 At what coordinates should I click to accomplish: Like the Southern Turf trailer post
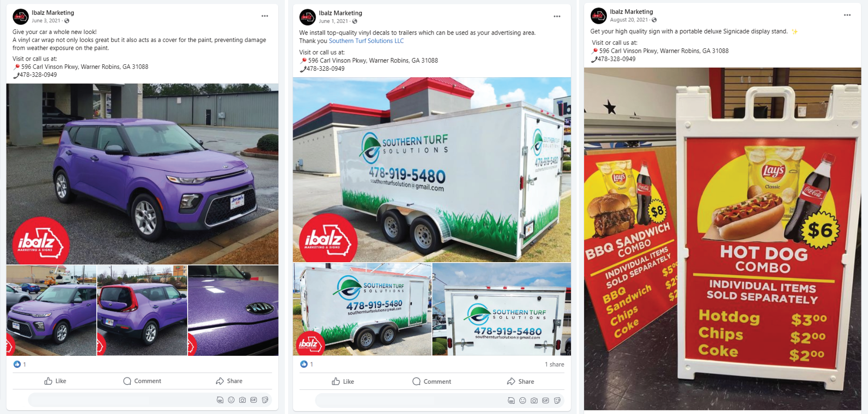pos(343,381)
